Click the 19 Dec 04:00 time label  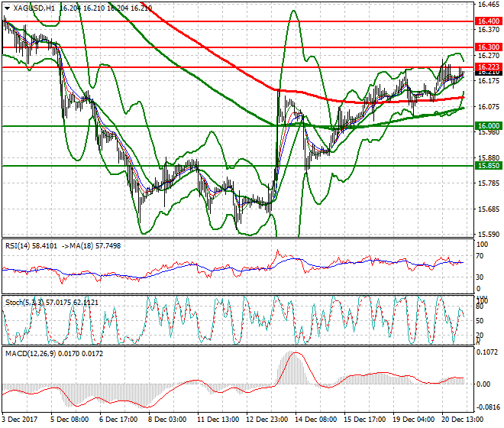click(x=414, y=420)
